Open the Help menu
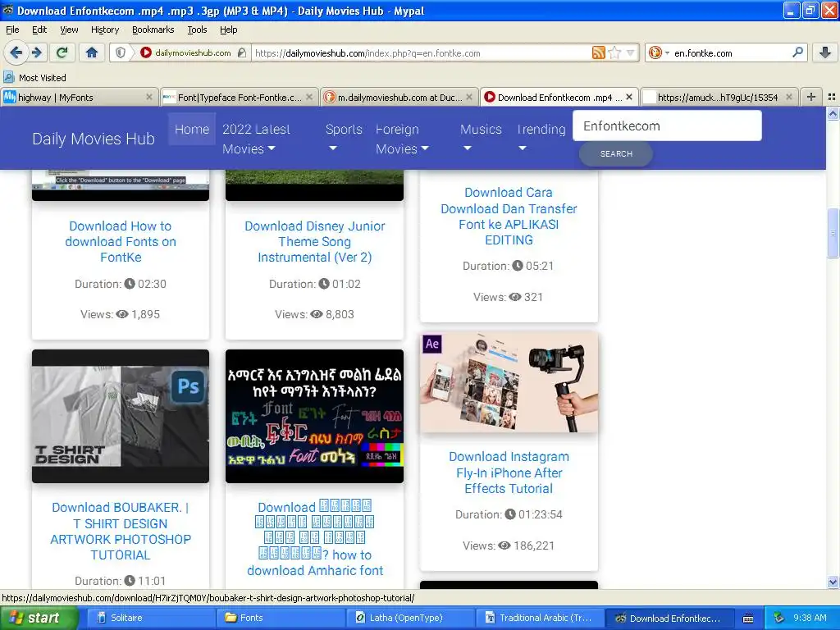 (228, 30)
